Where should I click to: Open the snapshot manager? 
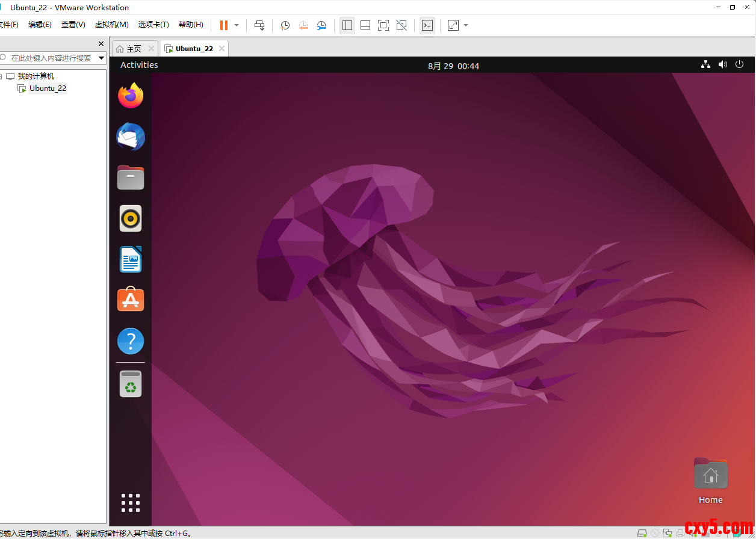pyautogui.click(x=322, y=25)
